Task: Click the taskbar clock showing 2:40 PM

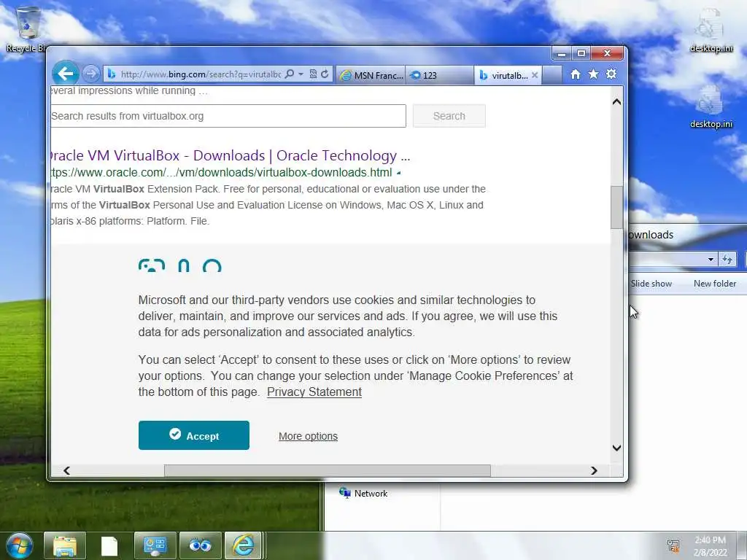Action: coord(711,546)
